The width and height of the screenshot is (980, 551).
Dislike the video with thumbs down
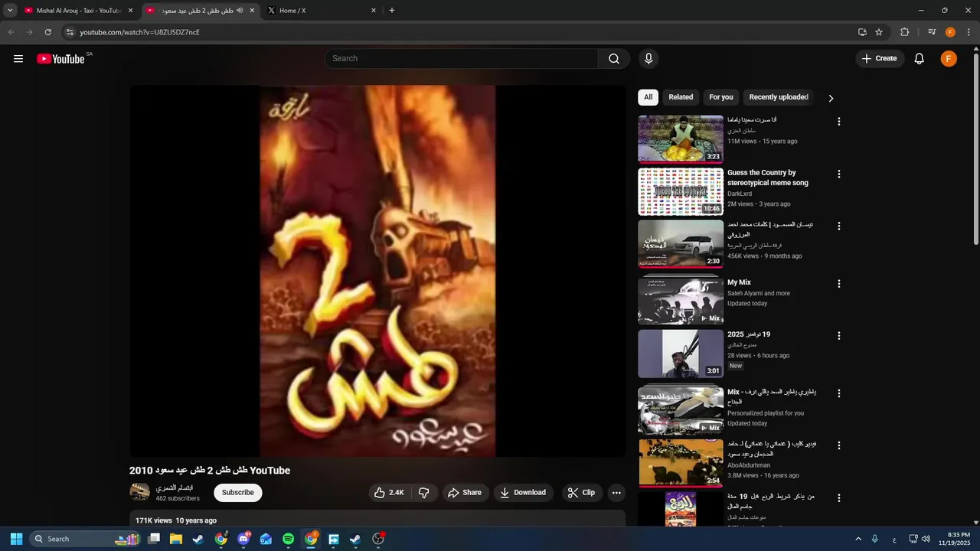[424, 493]
